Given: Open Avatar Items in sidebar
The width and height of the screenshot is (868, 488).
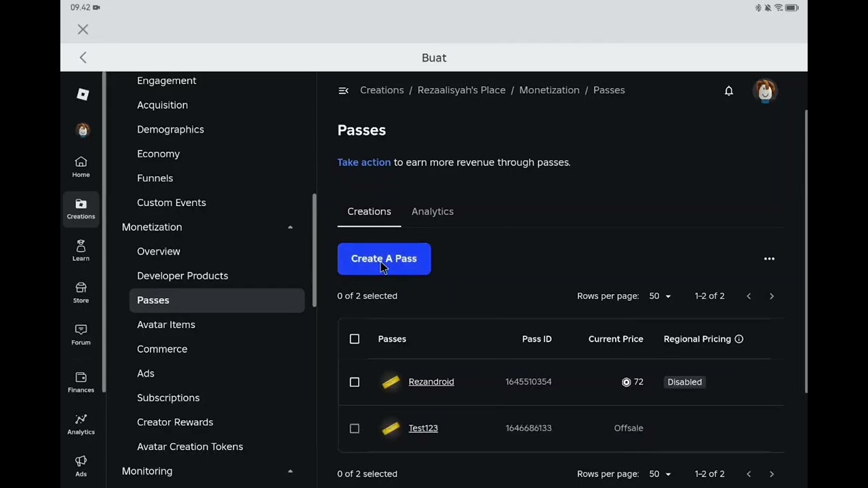Looking at the screenshot, I should tap(166, 325).
